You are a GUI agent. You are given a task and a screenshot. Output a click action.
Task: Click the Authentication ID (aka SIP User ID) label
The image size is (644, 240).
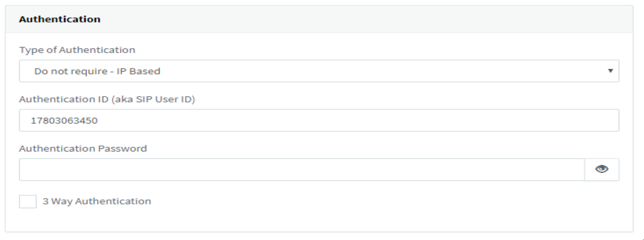point(108,99)
